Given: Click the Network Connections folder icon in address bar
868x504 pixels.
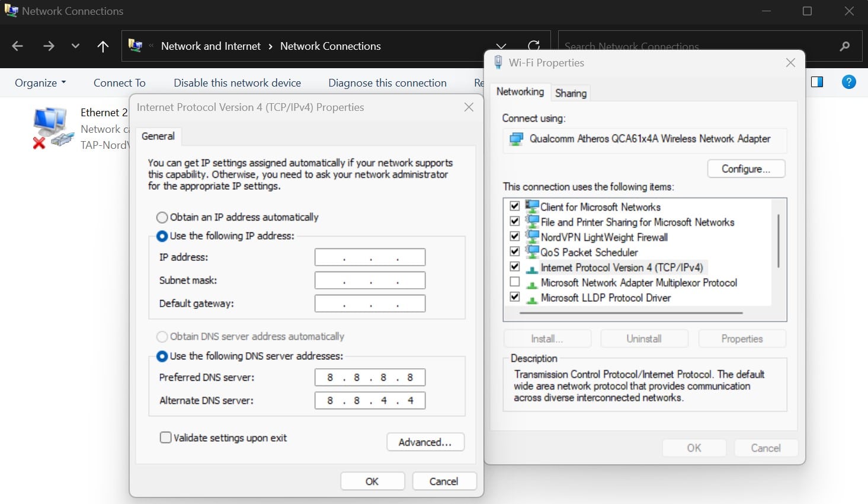Looking at the screenshot, I should click(136, 46).
